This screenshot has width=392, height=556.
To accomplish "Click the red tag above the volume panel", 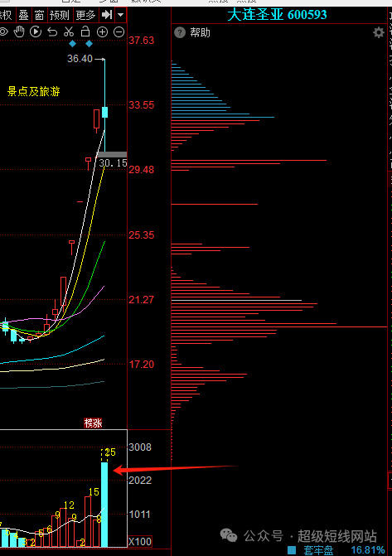I will [93, 423].
